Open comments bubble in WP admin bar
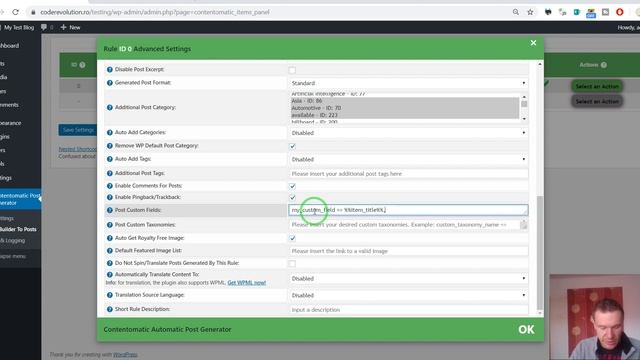This screenshot has width=640, height=360. [x=44, y=27]
